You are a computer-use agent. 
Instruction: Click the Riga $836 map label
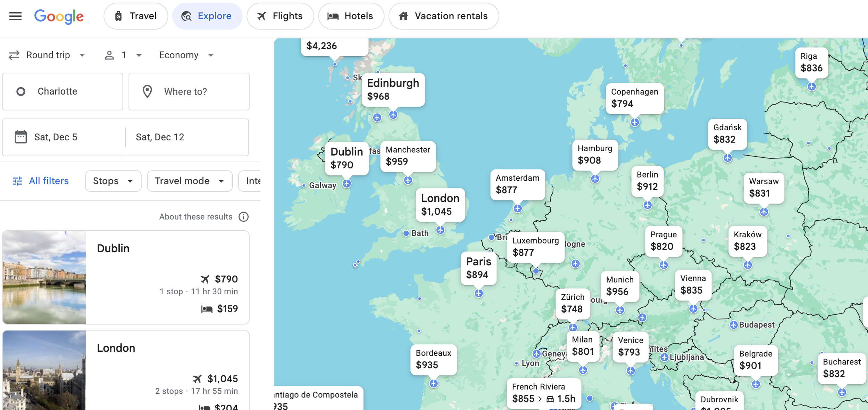812,63
